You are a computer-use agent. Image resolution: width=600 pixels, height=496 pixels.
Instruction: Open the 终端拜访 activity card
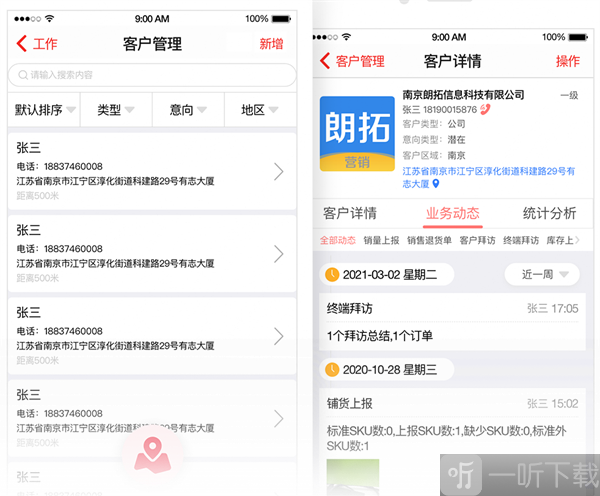coord(452,322)
